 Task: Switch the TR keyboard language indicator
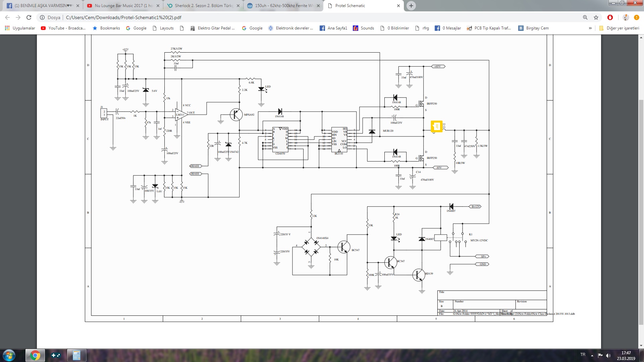(583, 355)
